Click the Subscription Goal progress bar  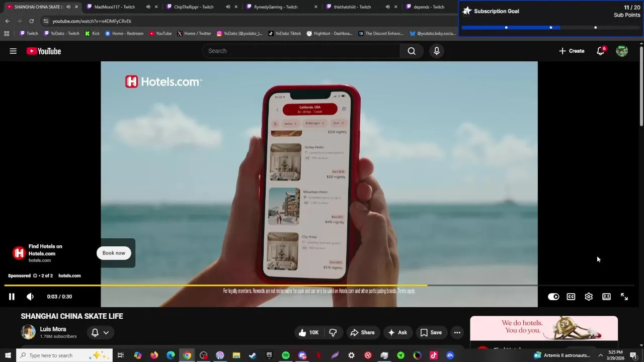point(550,28)
